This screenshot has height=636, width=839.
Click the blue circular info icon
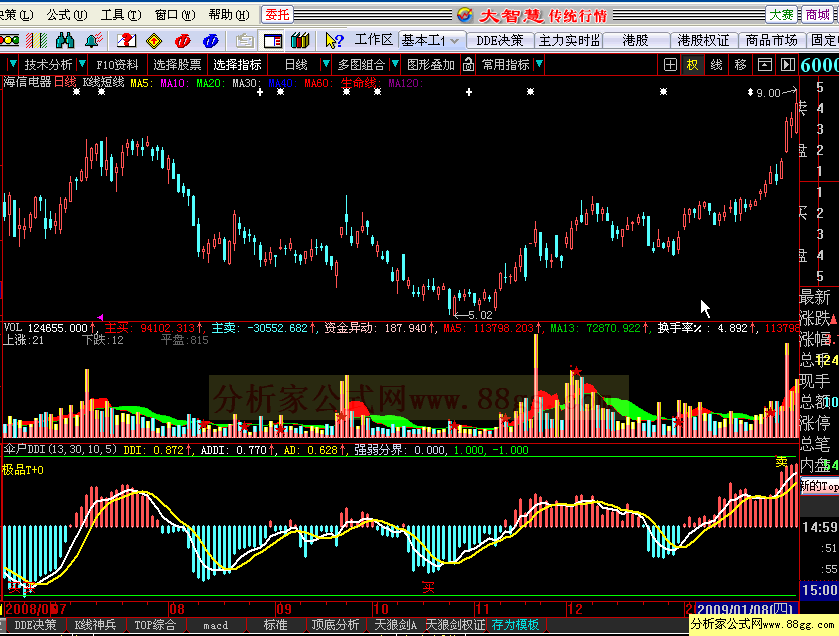[211, 40]
